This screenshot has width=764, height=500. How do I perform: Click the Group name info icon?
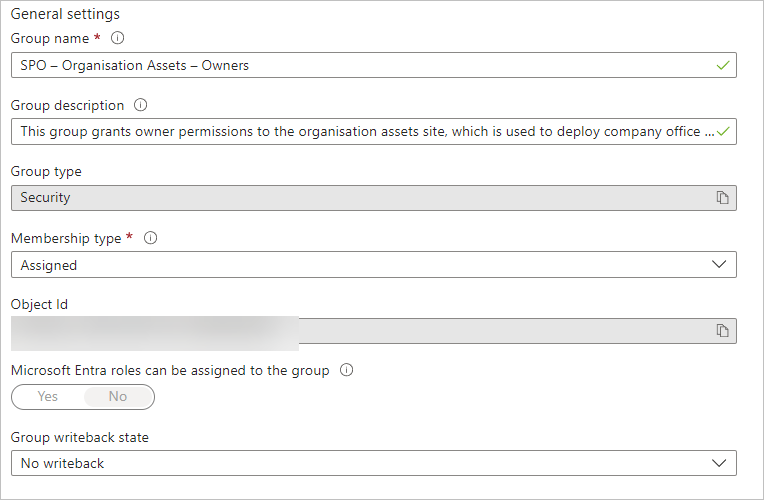coord(118,38)
